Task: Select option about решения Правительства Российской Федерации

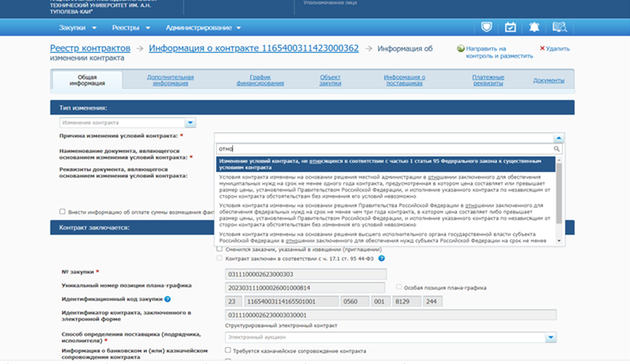Action: pyautogui.click(x=386, y=215)
